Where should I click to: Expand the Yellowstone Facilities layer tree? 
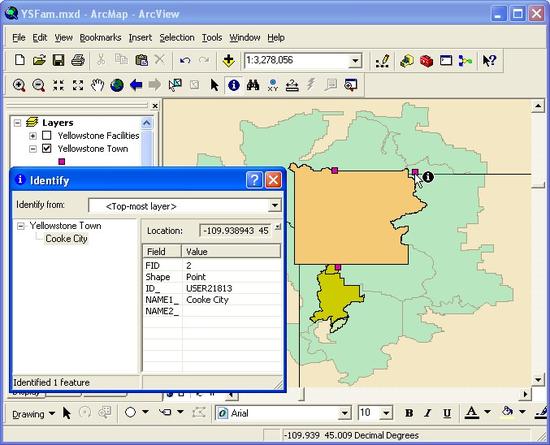[x=33, y=136]
